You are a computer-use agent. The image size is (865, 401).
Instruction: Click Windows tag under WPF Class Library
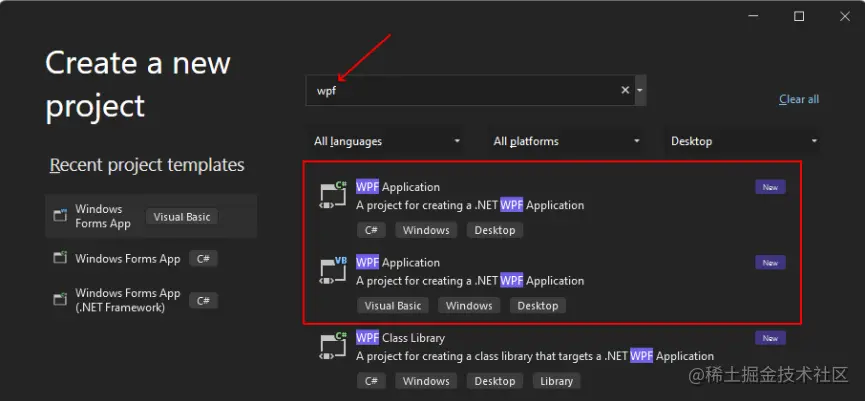coord(426,381)
